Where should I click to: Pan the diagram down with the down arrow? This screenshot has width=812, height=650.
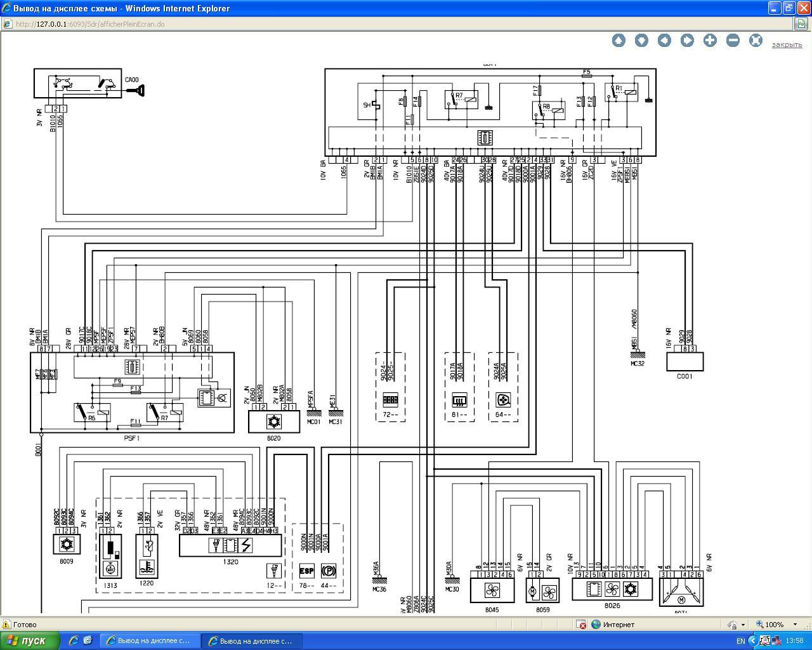pos(641,40)
